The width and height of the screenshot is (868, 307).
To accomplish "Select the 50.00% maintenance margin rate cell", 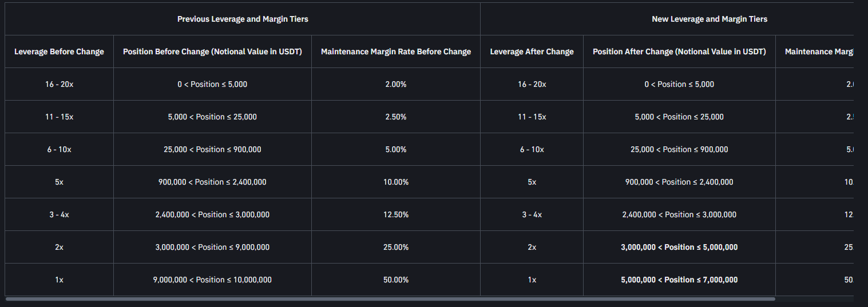I will click(396, 280).
